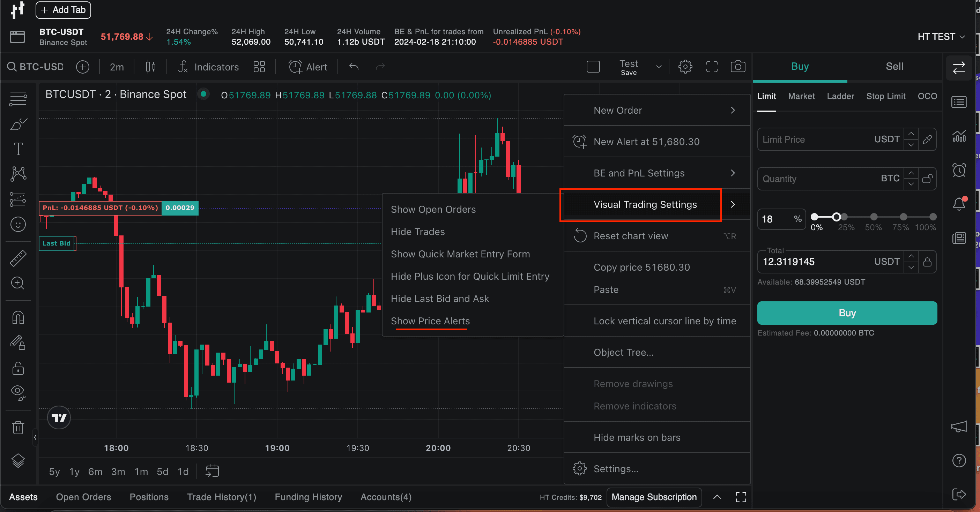Select the forecasting and measurement tool
The width and height of the screenshot is (980, 512).
click(18, 199)
